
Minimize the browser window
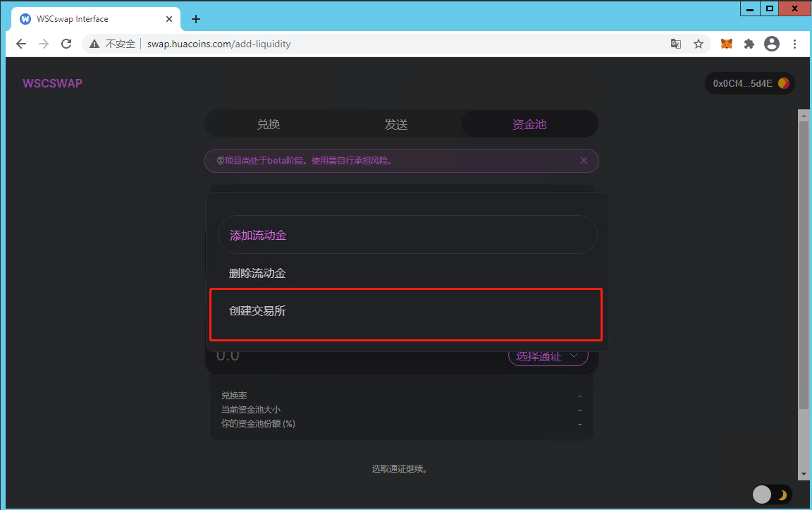pos(750,8)
